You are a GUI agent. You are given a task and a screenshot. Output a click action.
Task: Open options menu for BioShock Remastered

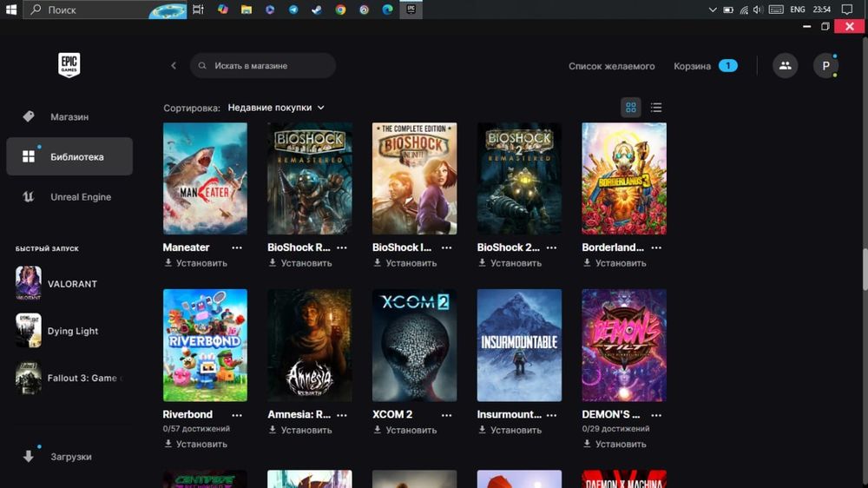click(x=342, y=247)
